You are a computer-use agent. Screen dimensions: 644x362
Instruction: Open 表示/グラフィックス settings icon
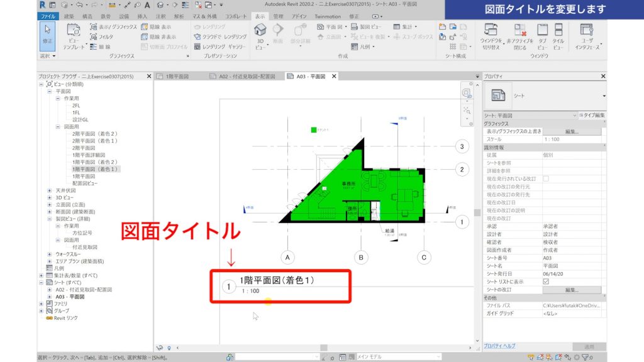pyautogui.click(x=94, y=27)
